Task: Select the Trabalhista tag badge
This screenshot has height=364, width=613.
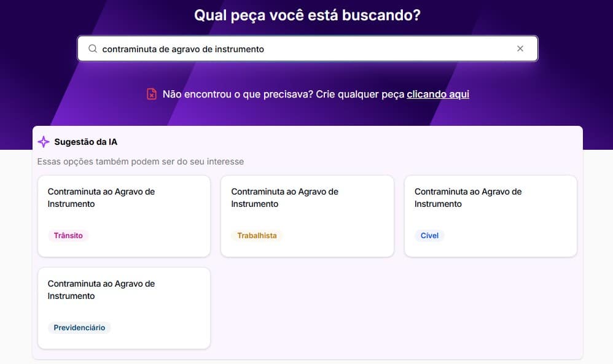Action: pos(257,235)
